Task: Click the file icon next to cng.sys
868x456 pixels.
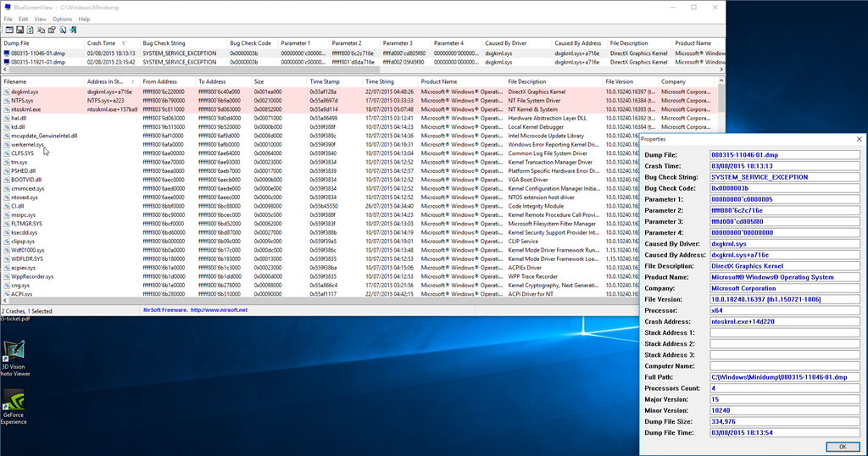Action: 7,286
